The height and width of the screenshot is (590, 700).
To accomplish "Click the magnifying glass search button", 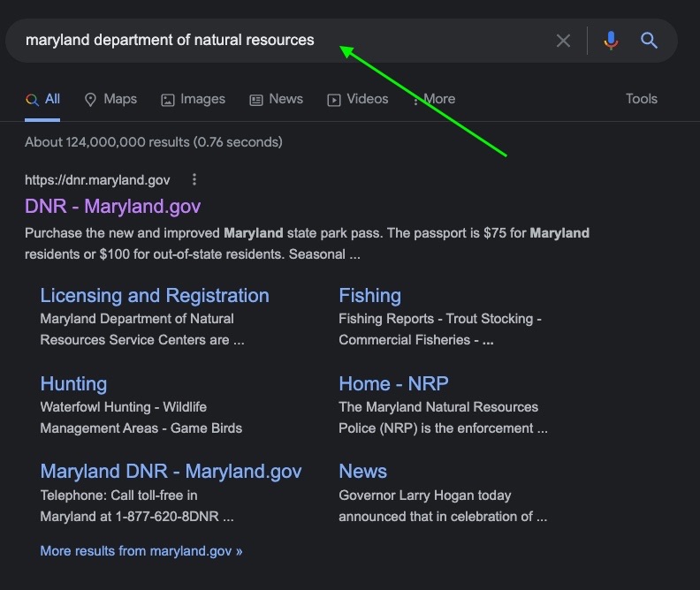I will tap(649, 41).
